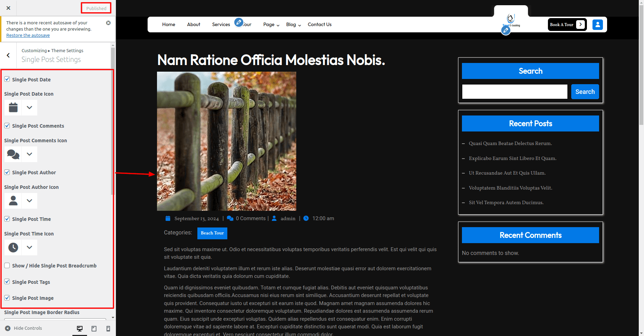
Task: Click the edit shortcut near the site logo
Action: click(x=506, y=31)
